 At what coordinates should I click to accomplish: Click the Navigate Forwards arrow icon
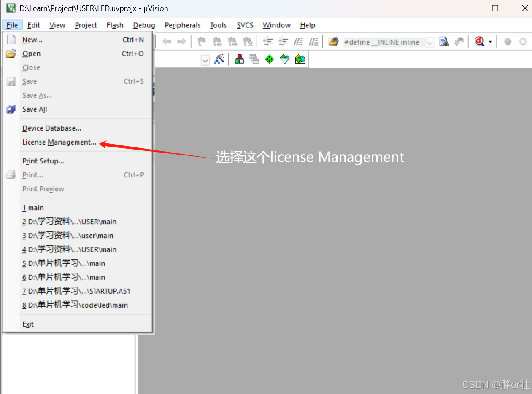pyautogui.click(x=181, y=41)
